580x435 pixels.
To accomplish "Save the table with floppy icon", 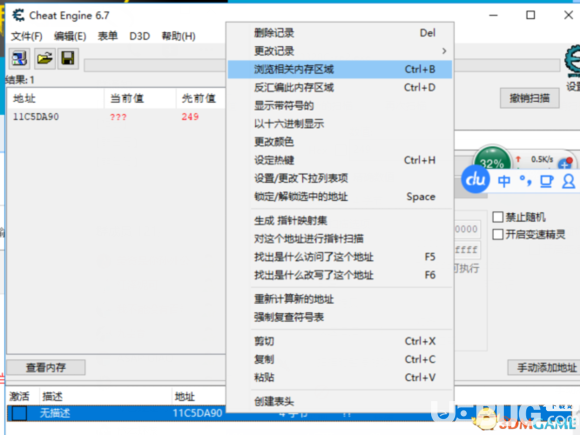I will (x=68, y=58).
